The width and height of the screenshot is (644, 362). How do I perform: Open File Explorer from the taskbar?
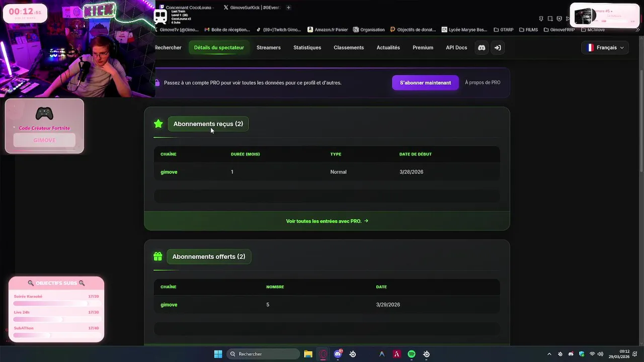point(308,354)
